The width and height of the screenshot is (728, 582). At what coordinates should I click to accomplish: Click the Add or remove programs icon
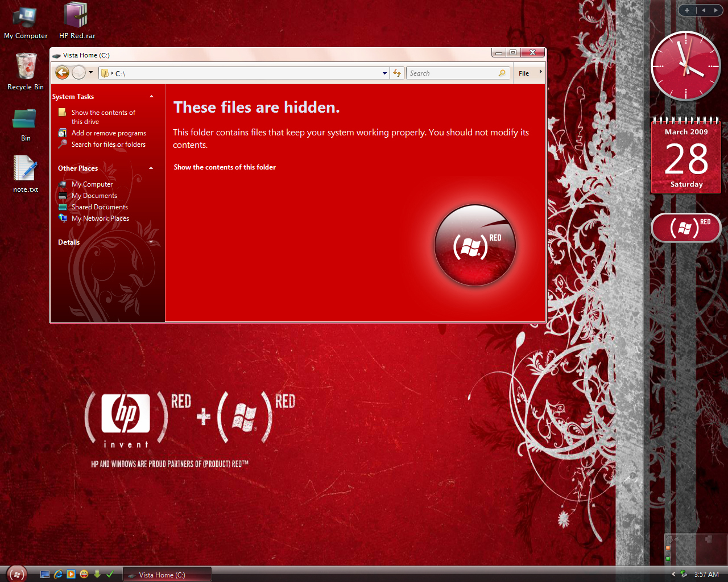click(63, 133)
